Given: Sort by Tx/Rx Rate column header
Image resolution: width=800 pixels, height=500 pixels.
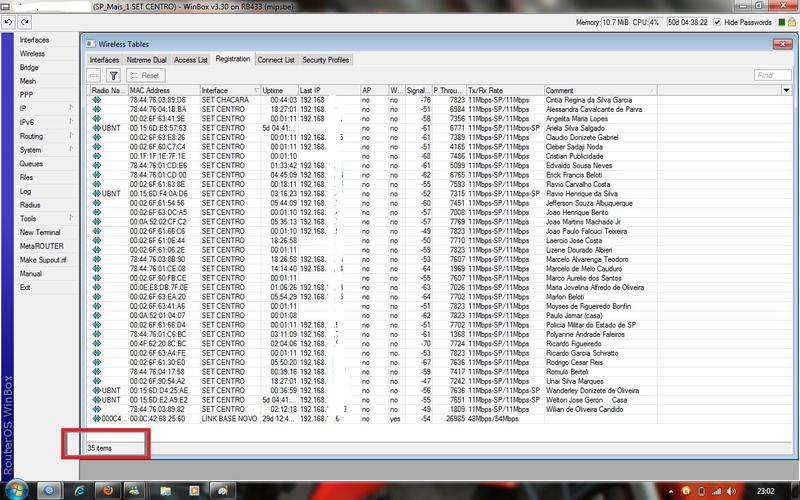Looking at the screenshot, I should click(505, 90).
